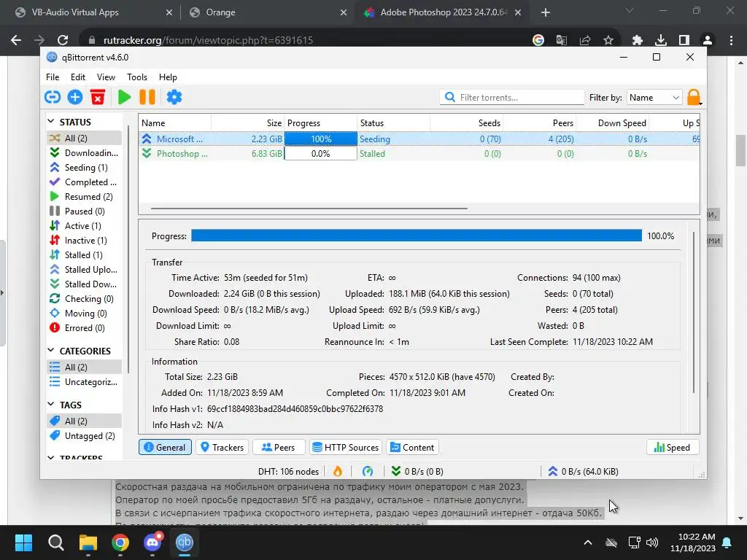Select the Uncategorized category filter
The image size is (747, 560).
(85, 382)
